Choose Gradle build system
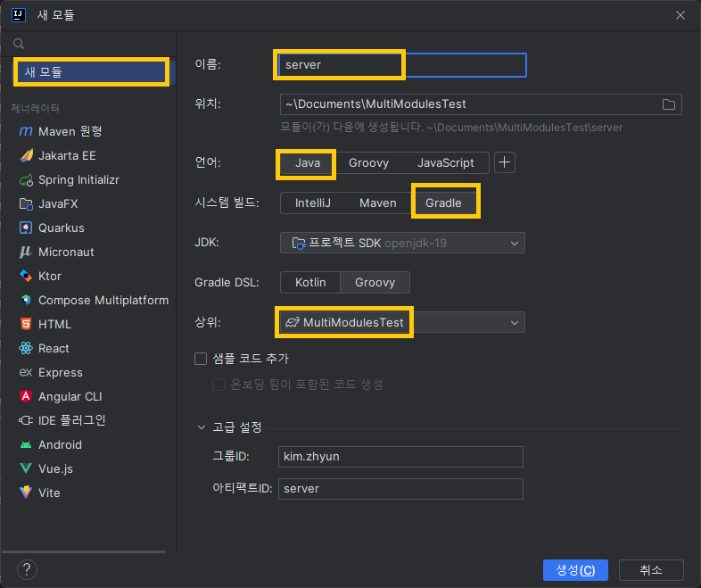The width and height of the screenshot is (701, 588). pyautogui.click(x=443, y=203)
